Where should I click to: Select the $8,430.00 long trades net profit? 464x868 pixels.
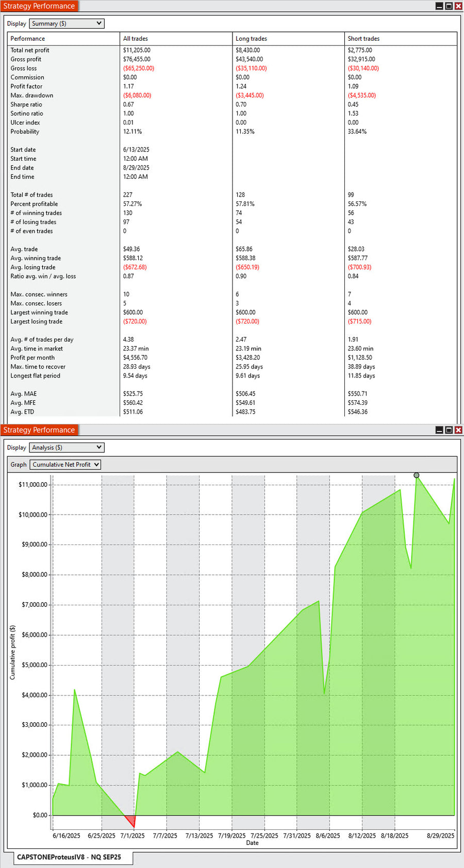point(247,50)
